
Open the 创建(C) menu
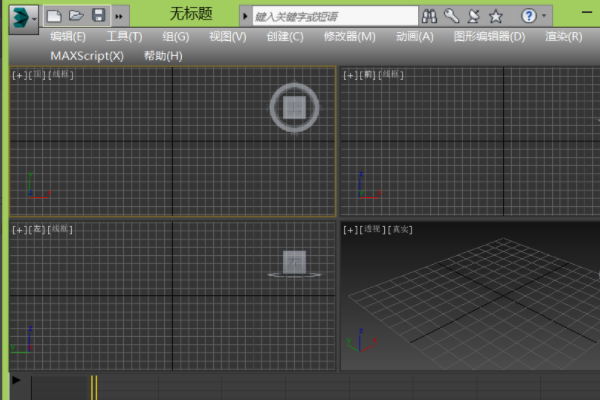pos(285,37)
